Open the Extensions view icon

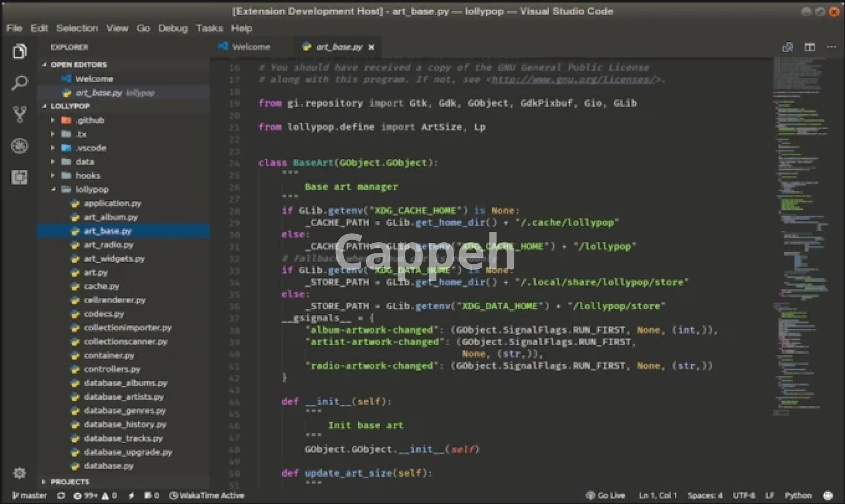19,177
